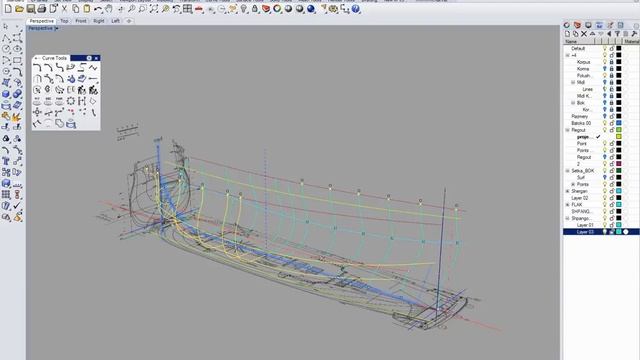Save the model with the floppy disk icon
The width and height of the screenshot is (640, 360).
tap(31, 9)
